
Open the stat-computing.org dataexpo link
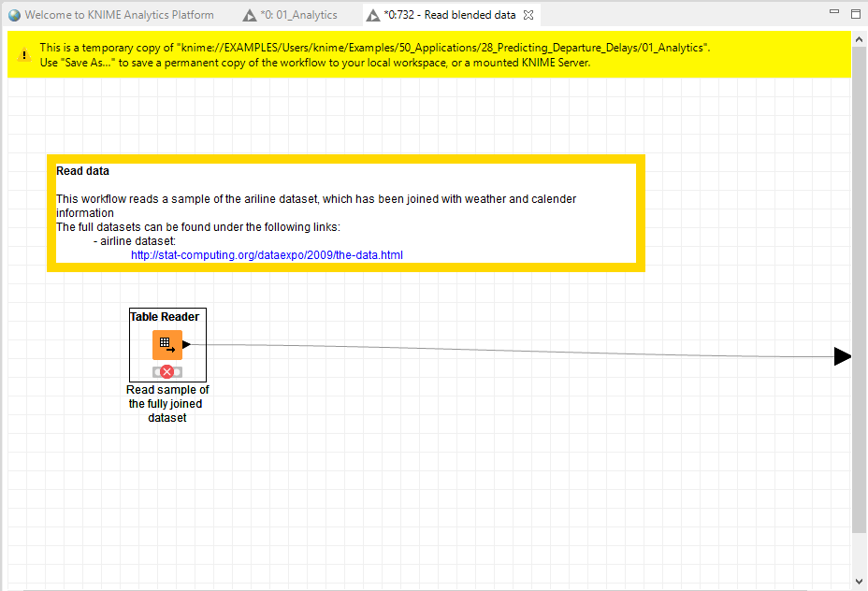[267, 255]
